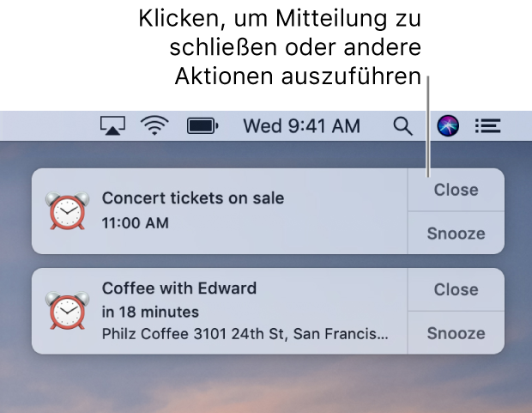Viewport: 532px width, 413px height.
Task: Open the Concert tickets on sale title
Action: (x=193, y=198)
